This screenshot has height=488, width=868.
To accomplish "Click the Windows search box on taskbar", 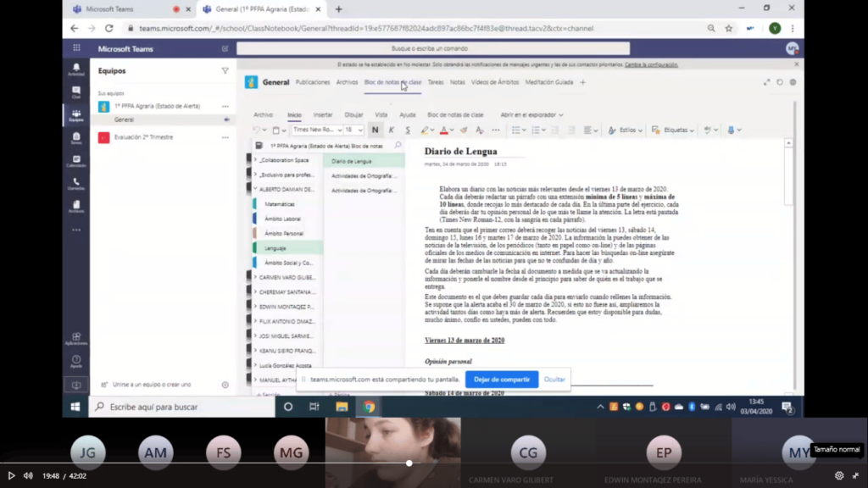I will point(182,407).
